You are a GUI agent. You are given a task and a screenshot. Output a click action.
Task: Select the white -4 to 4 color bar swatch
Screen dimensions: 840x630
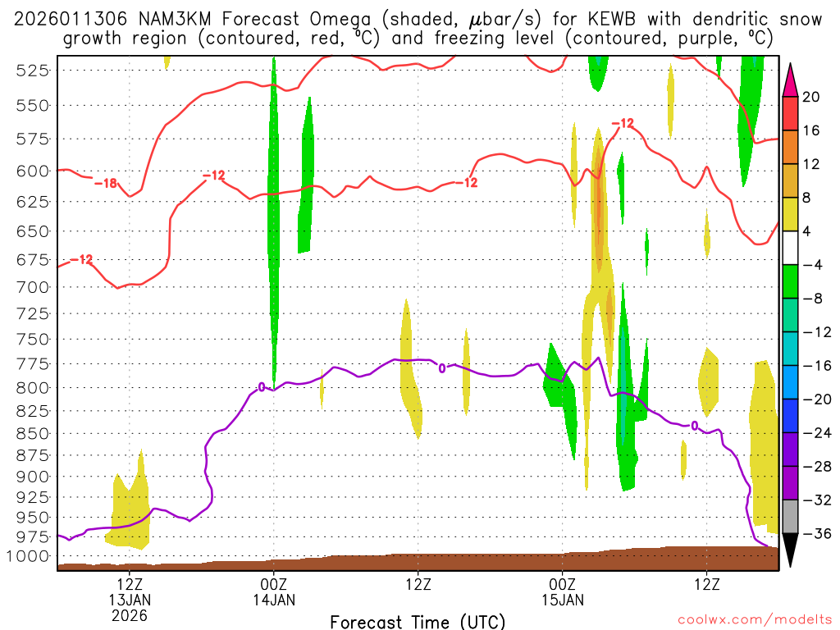(790, 248)
